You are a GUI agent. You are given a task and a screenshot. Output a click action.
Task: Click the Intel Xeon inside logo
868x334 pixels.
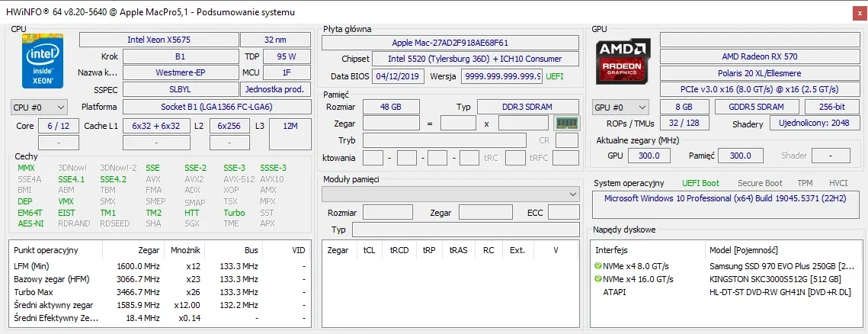tap(43, 60)
